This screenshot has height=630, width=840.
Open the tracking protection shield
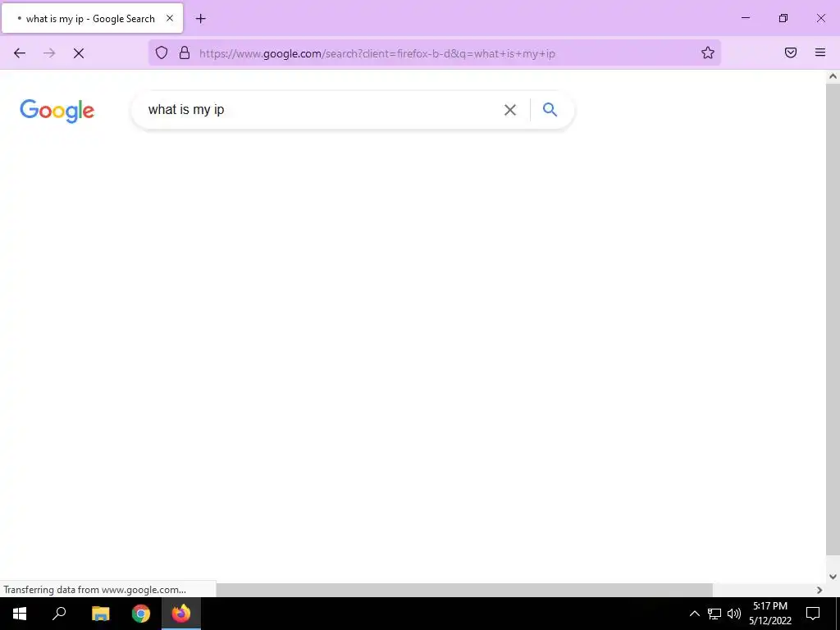tap(162, 52)
